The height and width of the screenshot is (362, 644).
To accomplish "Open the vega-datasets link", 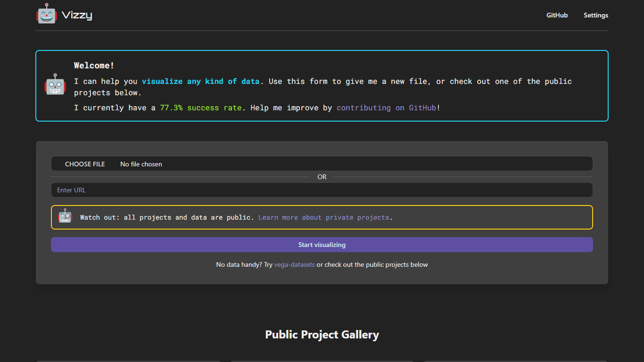I will tap(294, 264).
